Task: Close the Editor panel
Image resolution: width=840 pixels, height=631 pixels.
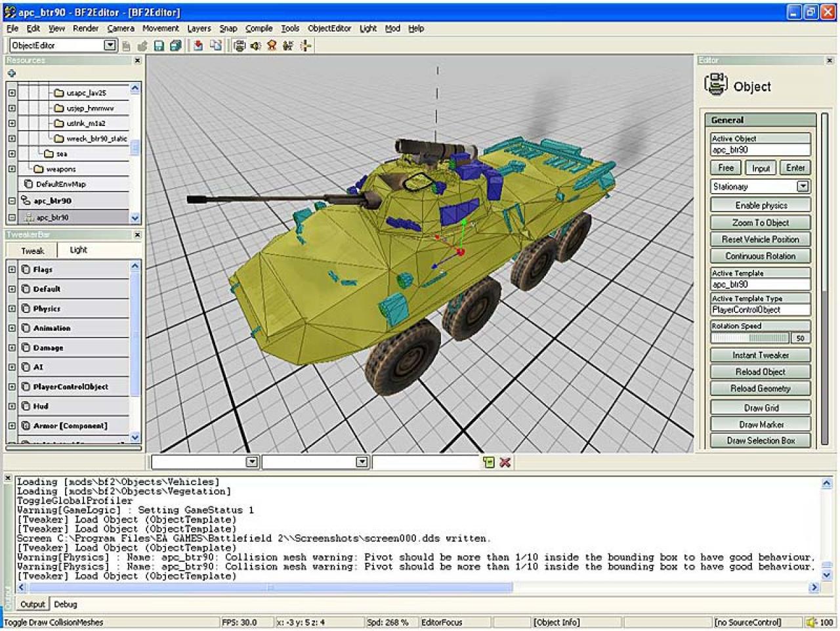Action: click(x=829, y=60)
